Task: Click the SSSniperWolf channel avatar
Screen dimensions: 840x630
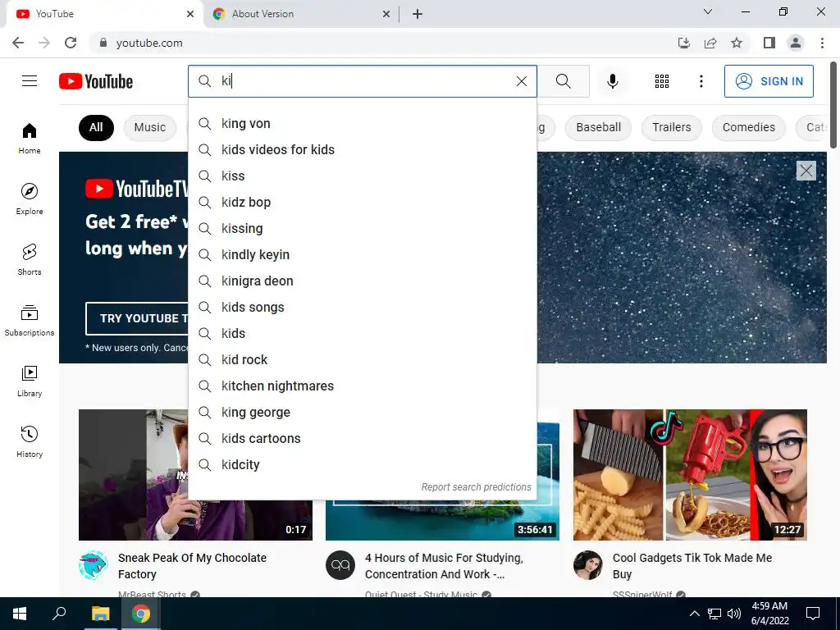Action: (x=587, y=565)
